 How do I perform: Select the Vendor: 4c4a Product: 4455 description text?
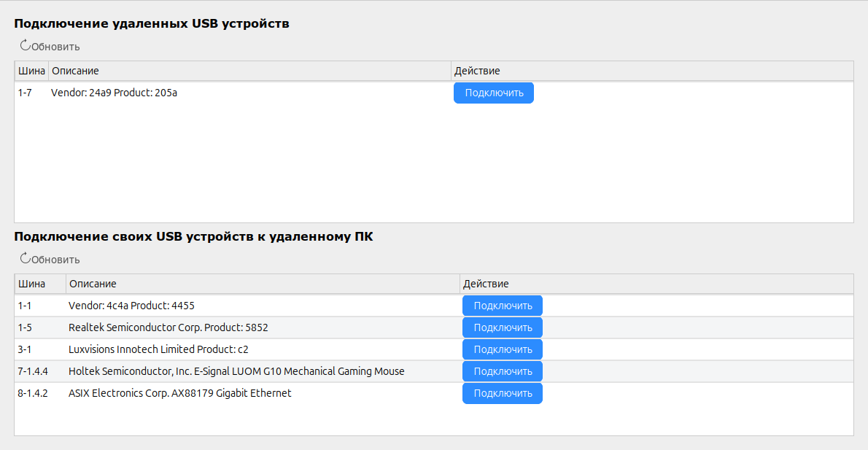tap(131, 306)
